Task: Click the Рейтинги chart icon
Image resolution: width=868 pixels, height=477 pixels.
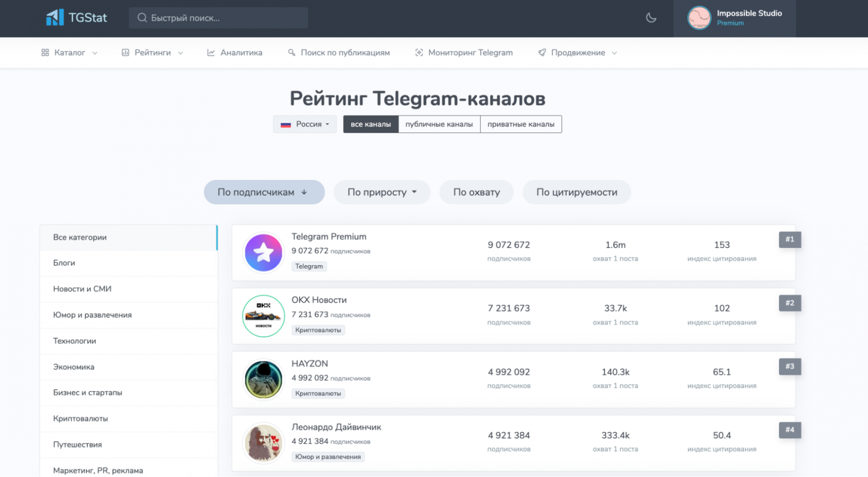Action: [125, 52]
